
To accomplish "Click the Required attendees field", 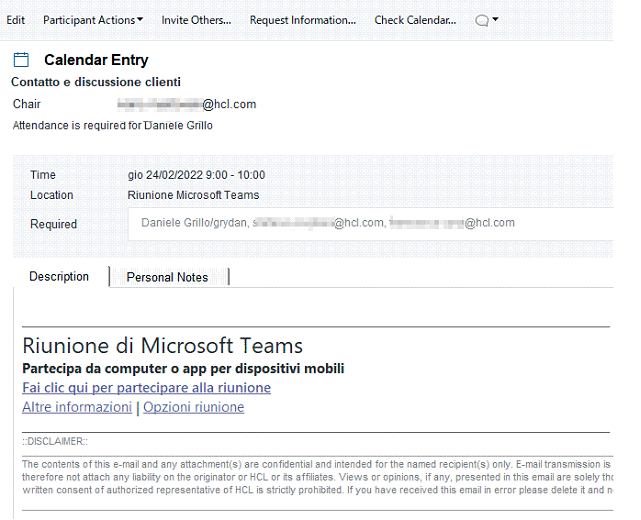I will pyautogui.click(x=371, y=224).
